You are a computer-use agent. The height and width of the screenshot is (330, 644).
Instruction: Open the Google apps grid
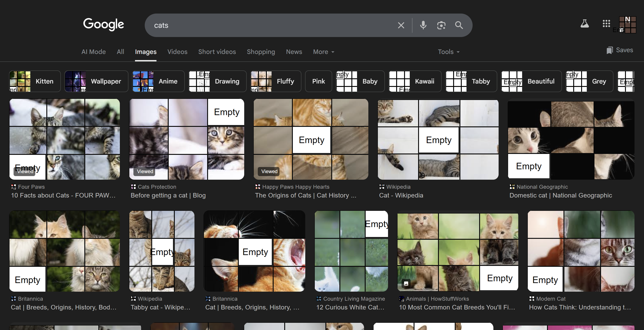click(x=606, y=24)
